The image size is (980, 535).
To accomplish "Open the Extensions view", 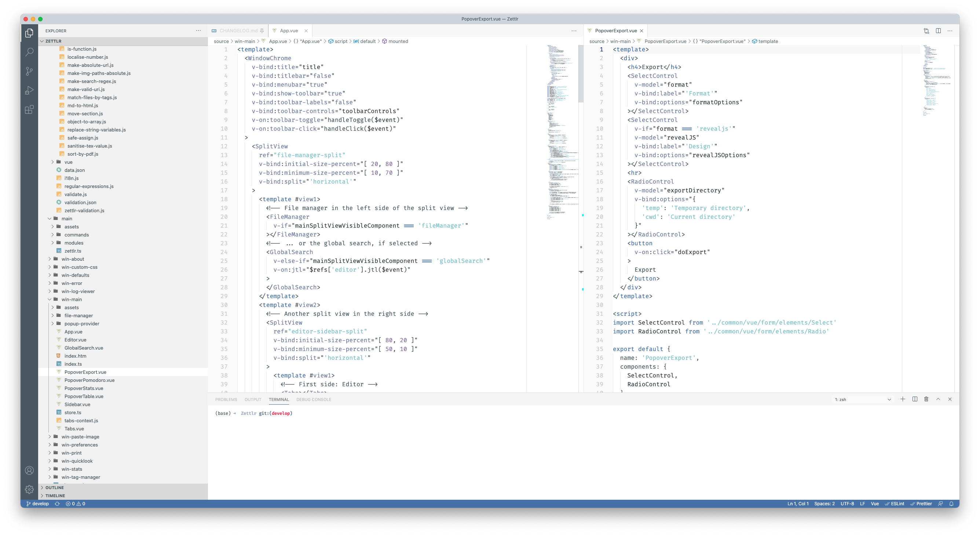I will pyautogui.click(x=29, y=110).
